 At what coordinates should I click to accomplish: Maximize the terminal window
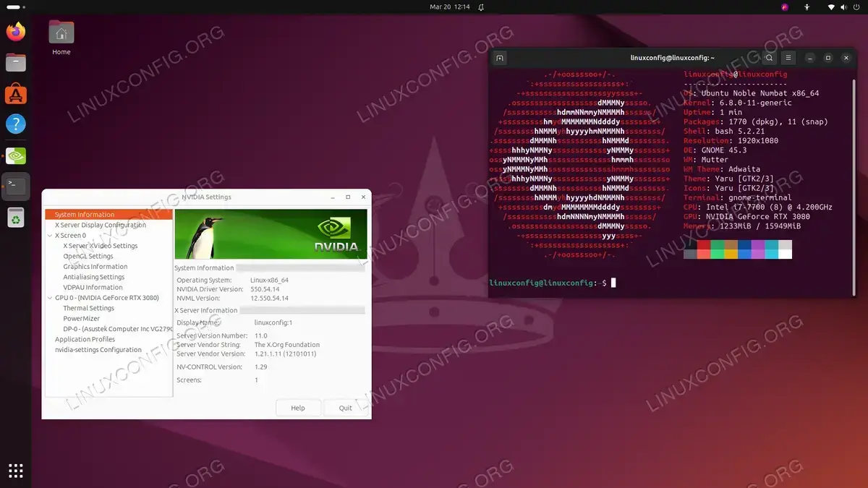click(828, 58)
